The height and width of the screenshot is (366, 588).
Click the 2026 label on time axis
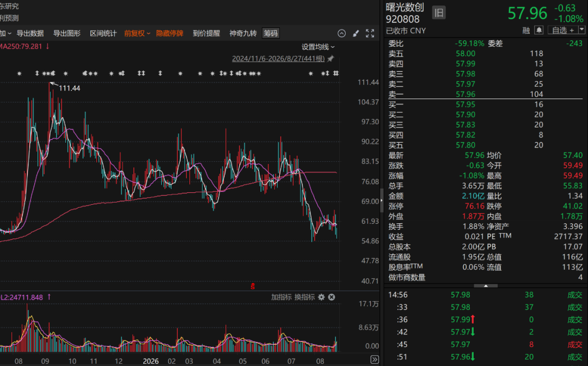pos(151,361)
